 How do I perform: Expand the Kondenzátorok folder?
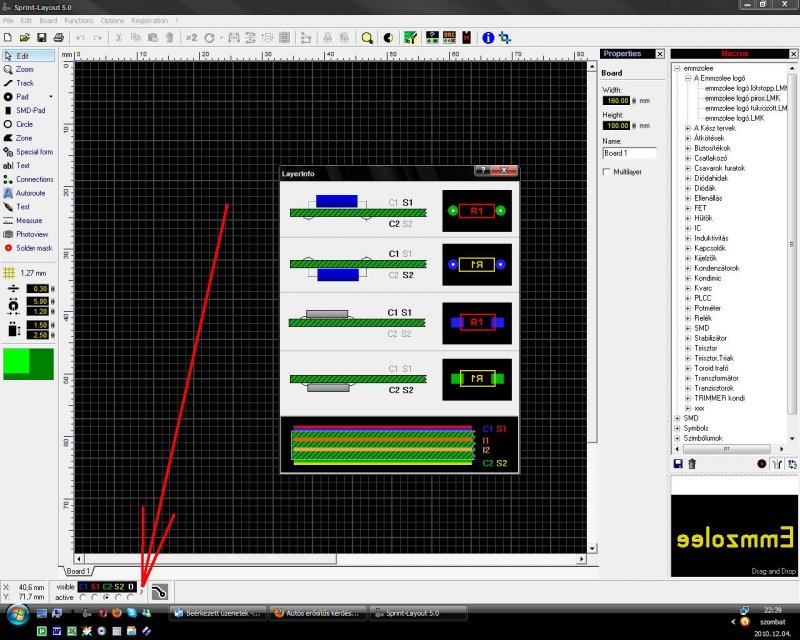tap(688, 268)
